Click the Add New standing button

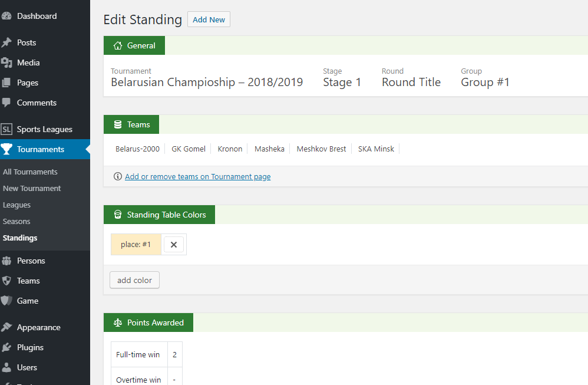pyautogui.click(x=209, y=19)
